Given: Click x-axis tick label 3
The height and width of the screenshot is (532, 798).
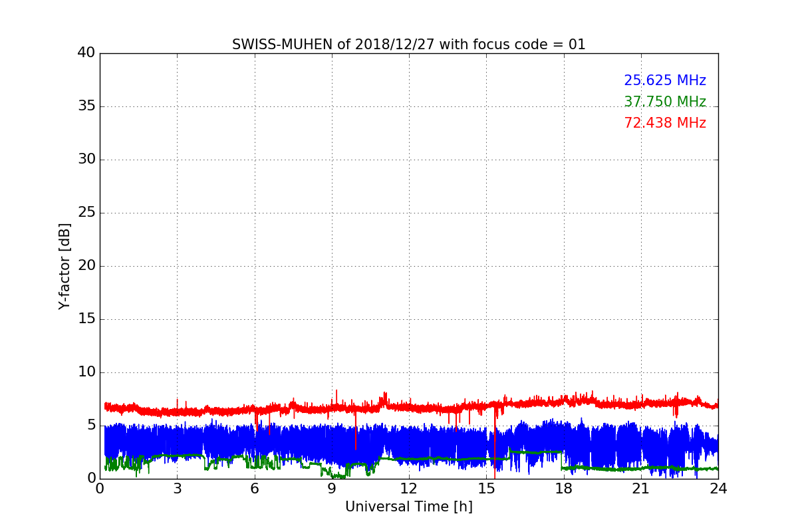Looking at the screenshot, I should pyautogui.click(x=177, y=489).
